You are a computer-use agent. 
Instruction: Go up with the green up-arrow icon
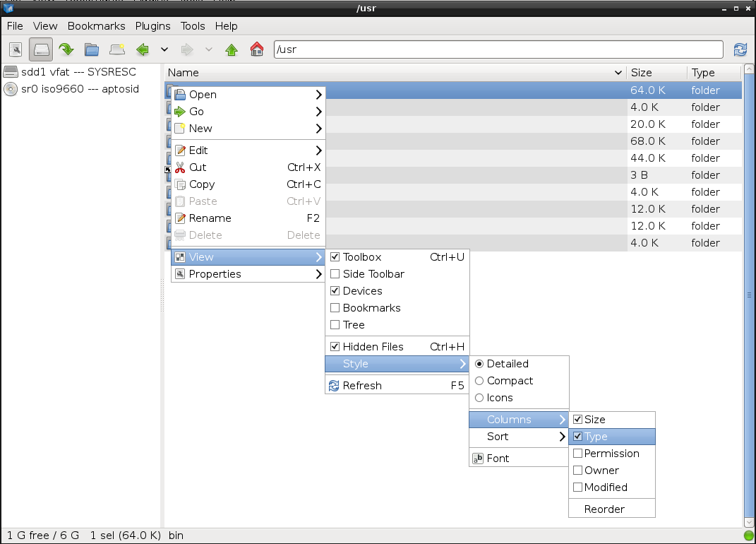pyautogui.click(x=232, y=49)
